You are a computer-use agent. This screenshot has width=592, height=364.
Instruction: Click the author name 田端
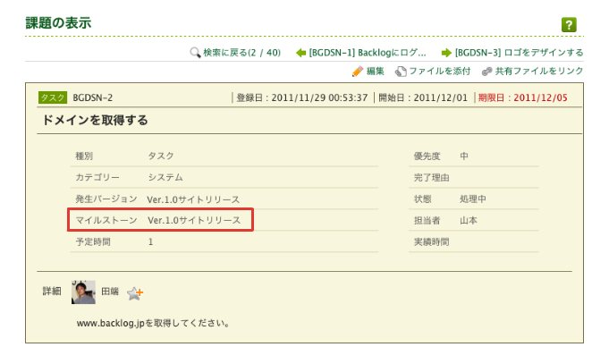[110, 292]
